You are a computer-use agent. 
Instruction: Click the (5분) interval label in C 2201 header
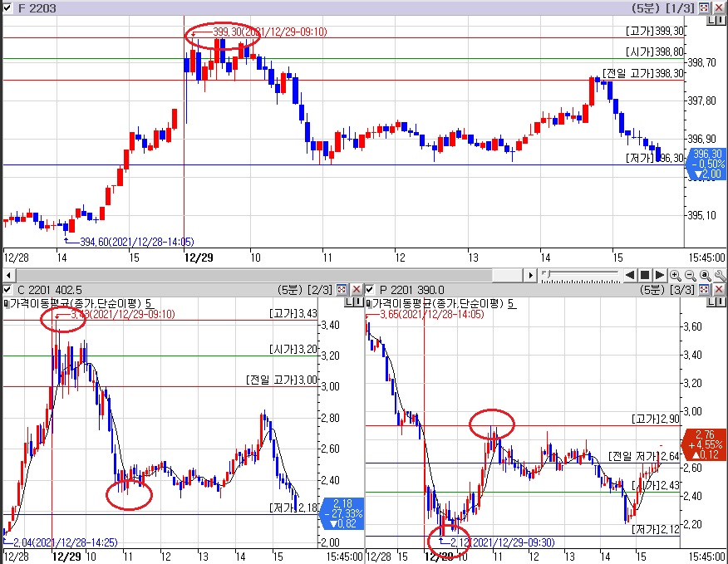tap(290, 290)
